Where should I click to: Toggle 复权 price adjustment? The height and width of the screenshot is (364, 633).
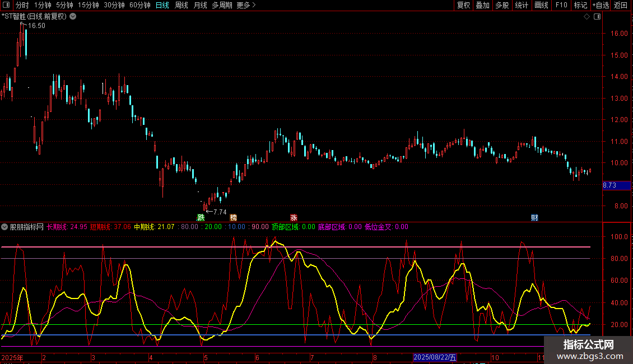click(463, 5)
